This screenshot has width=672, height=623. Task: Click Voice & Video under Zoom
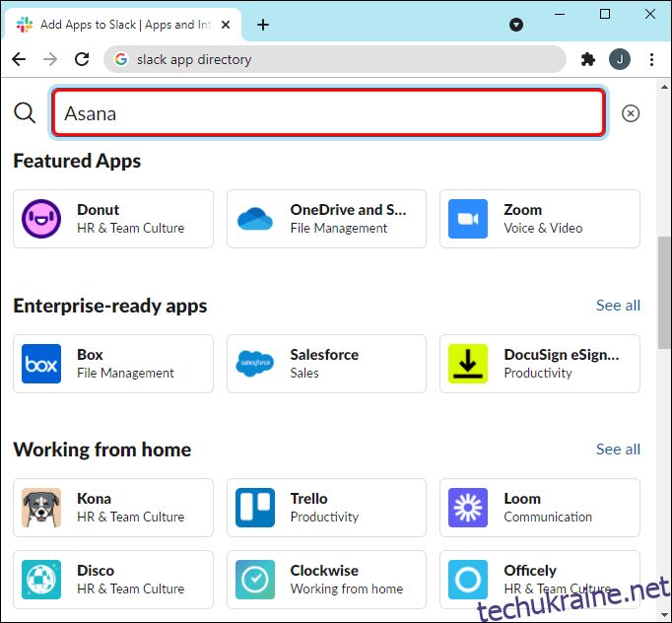point(543,228)
